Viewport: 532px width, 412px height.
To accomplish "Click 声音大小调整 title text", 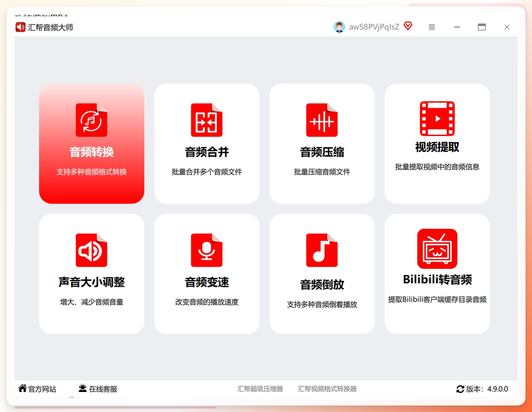I will click(91, 282).
